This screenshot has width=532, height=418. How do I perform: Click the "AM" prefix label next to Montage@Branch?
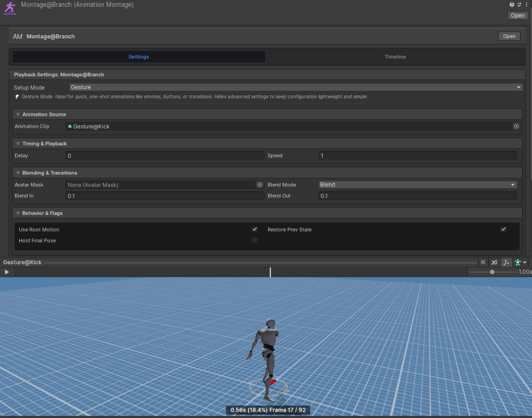click(18, 36)
